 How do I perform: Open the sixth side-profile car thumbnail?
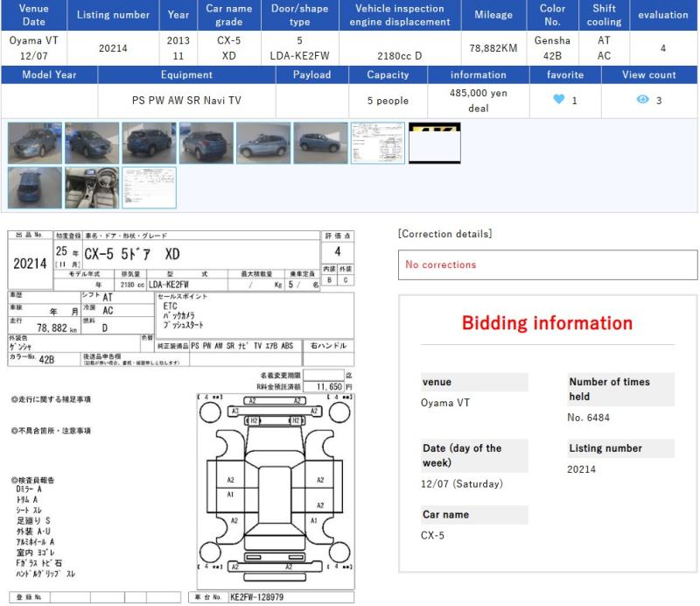coord(320,143)
